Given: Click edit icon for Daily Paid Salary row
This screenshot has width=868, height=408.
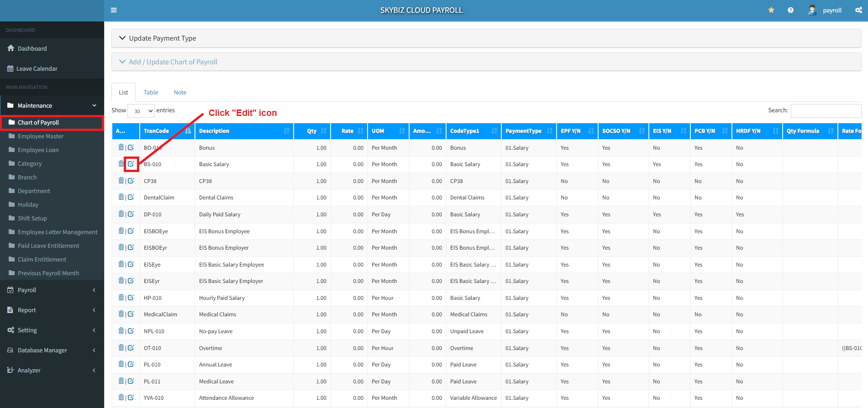Looking at the screenshot, I should (131, 214).
